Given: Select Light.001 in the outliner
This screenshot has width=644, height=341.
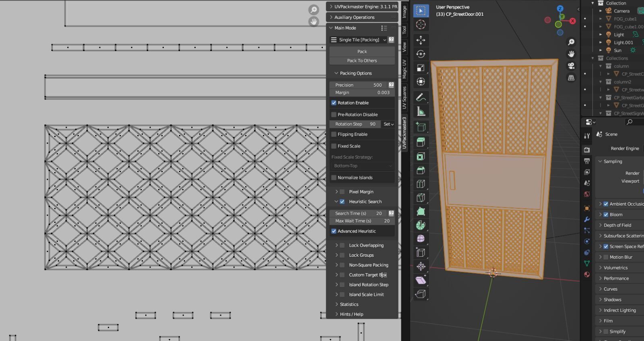Looking at the screenshot, I should click(623, 42).
